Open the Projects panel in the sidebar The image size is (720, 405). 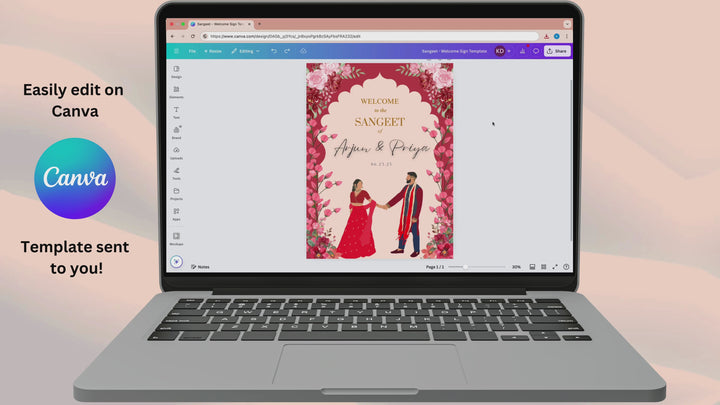click(176, 194)
